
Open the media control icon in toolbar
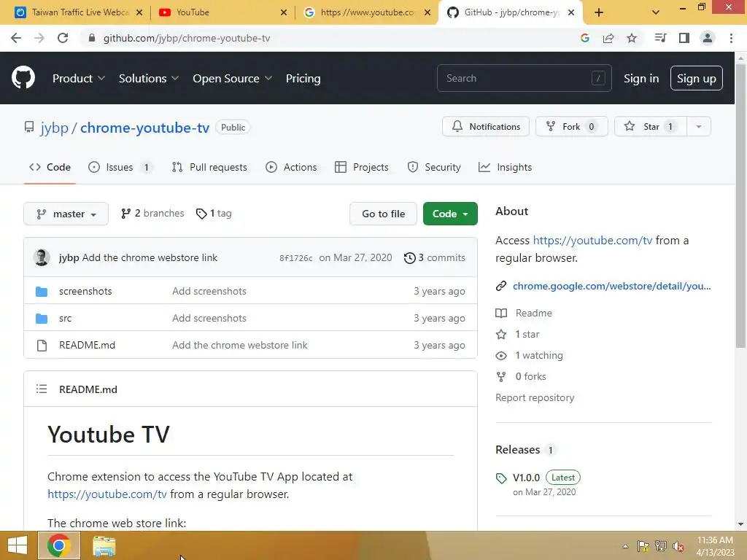pos(660,38)
